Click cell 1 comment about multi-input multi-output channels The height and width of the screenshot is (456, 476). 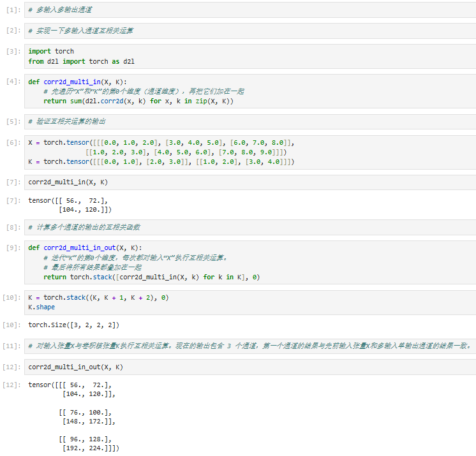[60, 10]
